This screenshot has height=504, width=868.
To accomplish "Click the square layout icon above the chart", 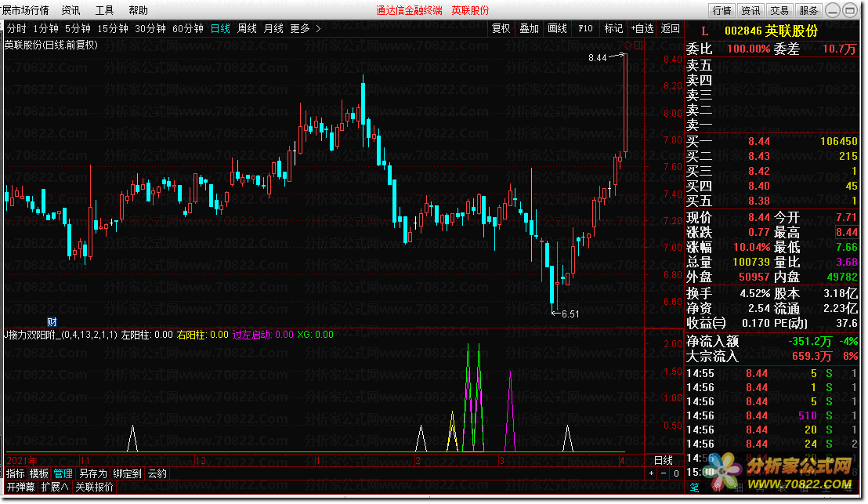I will 638,45.
